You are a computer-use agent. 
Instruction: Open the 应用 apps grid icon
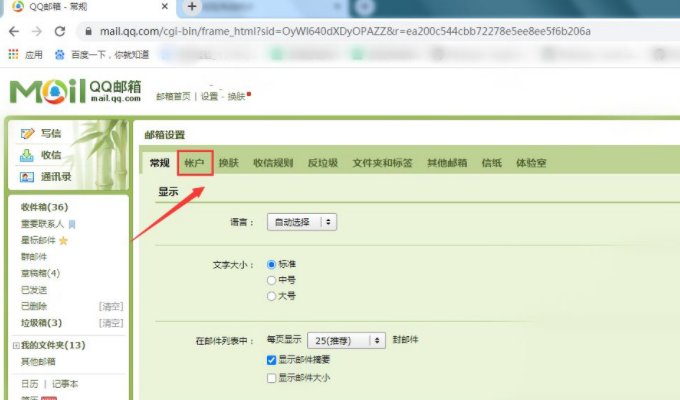click(13, 54)
